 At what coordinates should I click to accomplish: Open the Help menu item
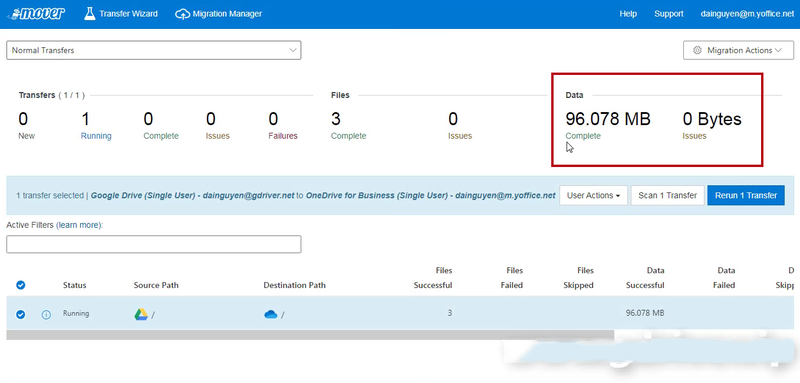click(628, 14)
